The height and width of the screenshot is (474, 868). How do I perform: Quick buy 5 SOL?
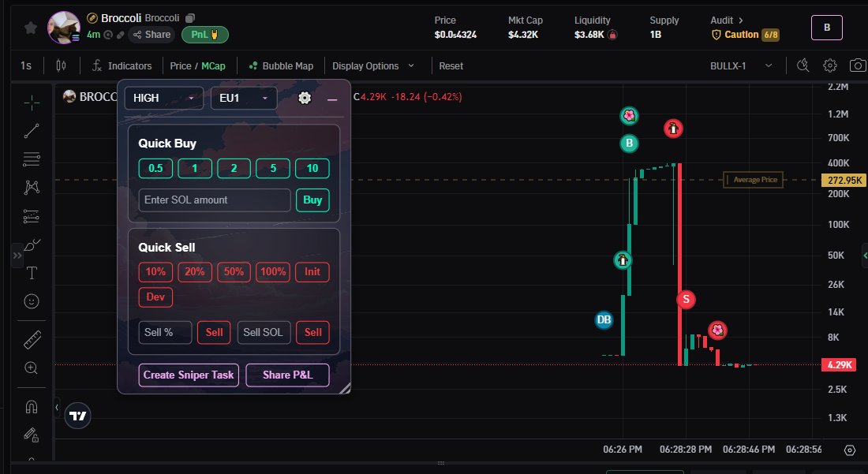coord(273,168)
